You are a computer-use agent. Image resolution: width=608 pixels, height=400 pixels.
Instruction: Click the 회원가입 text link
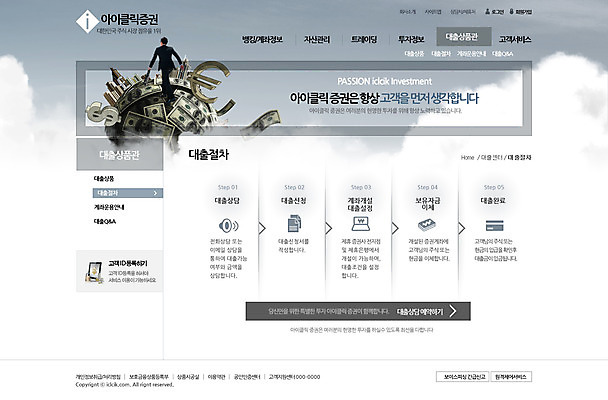click(523, 12)
